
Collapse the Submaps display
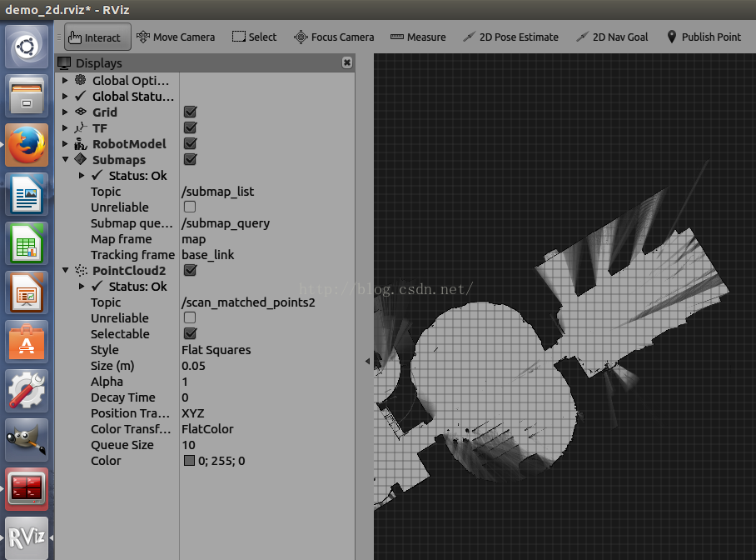(65, 159)
